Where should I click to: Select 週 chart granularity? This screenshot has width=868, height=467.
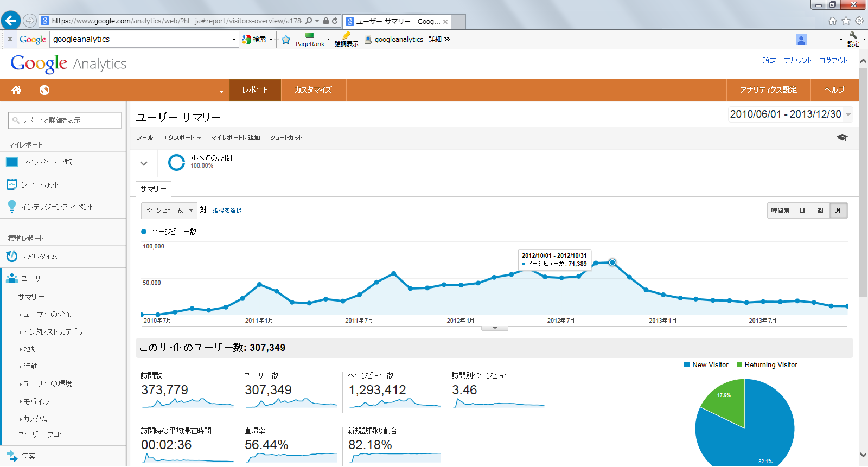pos(820,210)
